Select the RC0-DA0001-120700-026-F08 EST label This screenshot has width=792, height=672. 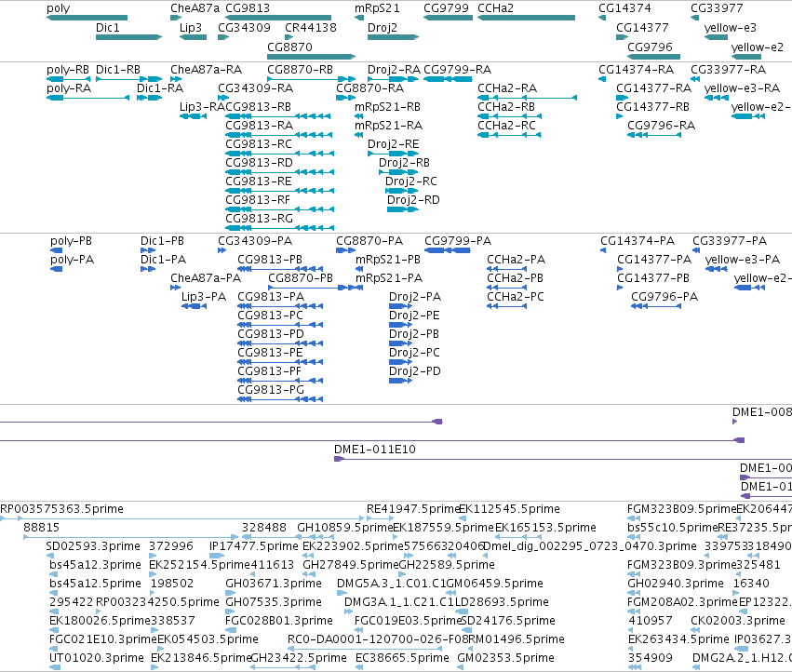[x=378, y=639]
